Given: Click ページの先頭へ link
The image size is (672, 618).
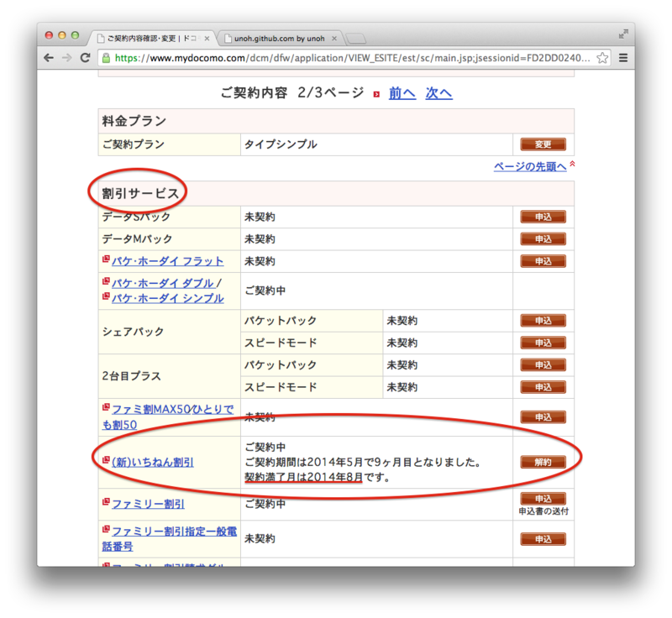Looking at the screenshot, I should 530,166.
